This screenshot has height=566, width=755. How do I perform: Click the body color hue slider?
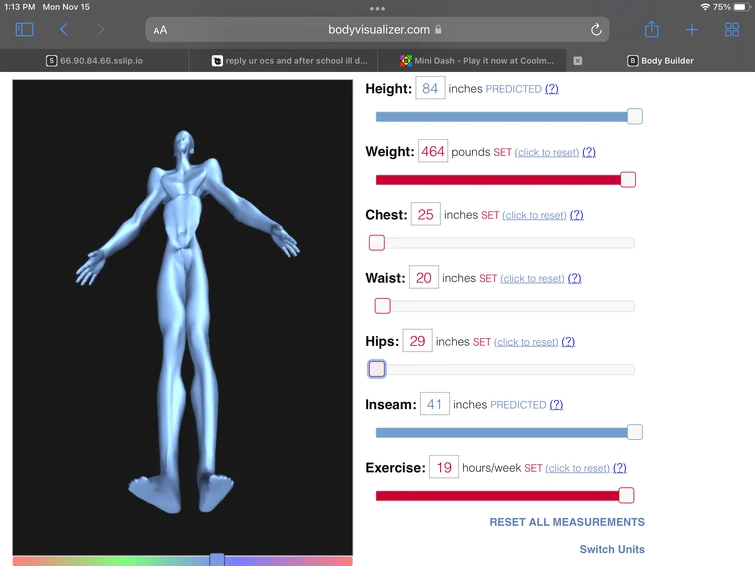point(182,560)
